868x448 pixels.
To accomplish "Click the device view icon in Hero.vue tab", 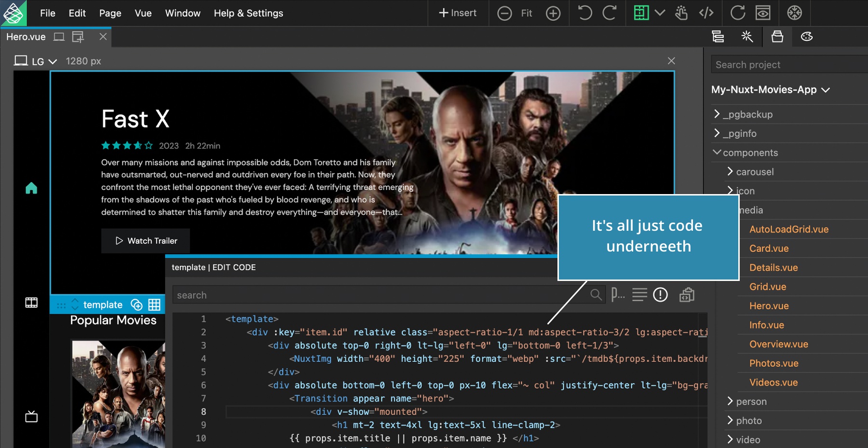I will pyautogui.click(x=59, y=37).
